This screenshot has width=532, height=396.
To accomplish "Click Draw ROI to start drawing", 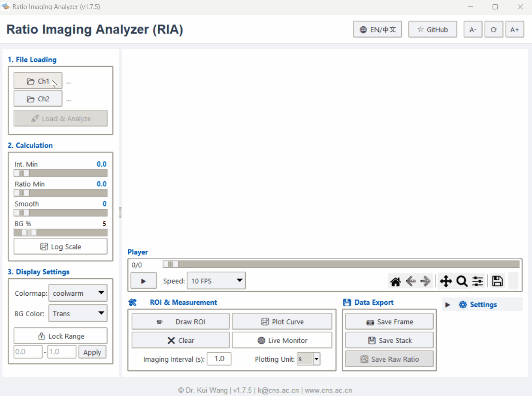I will [x=180, y=321].
